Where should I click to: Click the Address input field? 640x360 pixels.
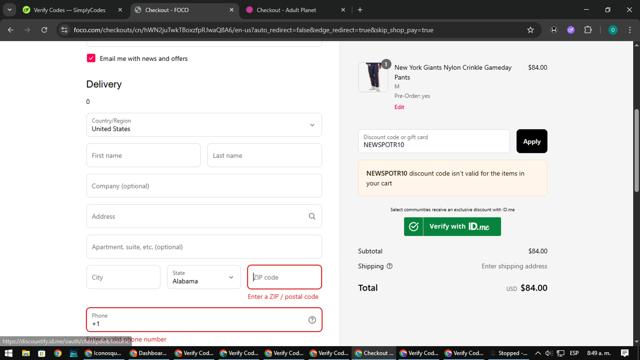click(x=204, y=216)
